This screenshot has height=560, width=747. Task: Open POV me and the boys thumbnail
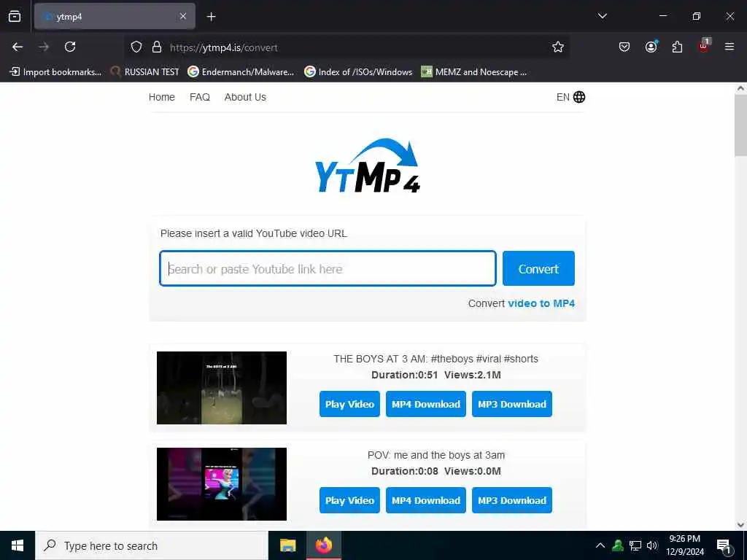(x=222, y=484)
